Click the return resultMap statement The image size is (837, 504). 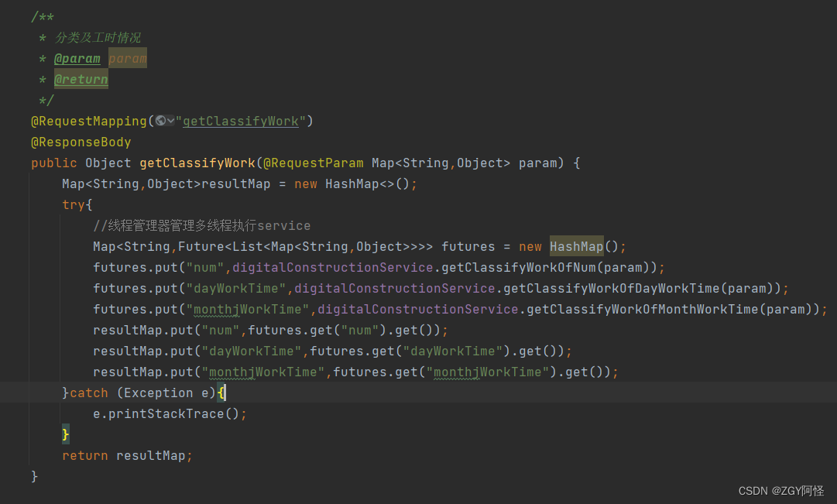(127, 455)
